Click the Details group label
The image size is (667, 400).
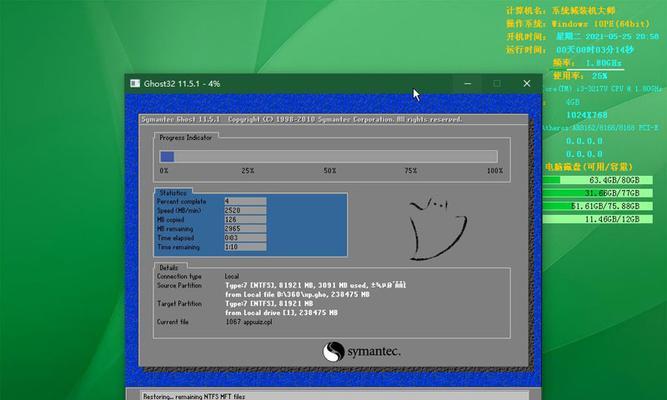pyautogui.click(x=168, y=268)
